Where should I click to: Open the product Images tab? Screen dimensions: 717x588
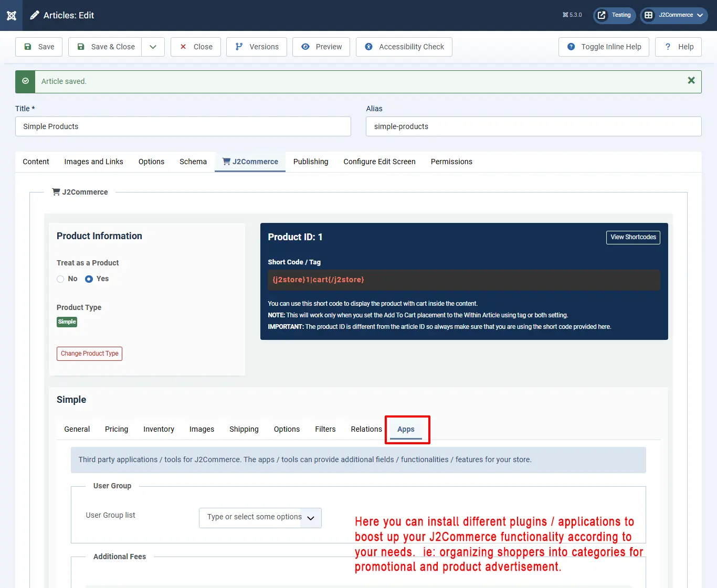[x=202, y=429]
